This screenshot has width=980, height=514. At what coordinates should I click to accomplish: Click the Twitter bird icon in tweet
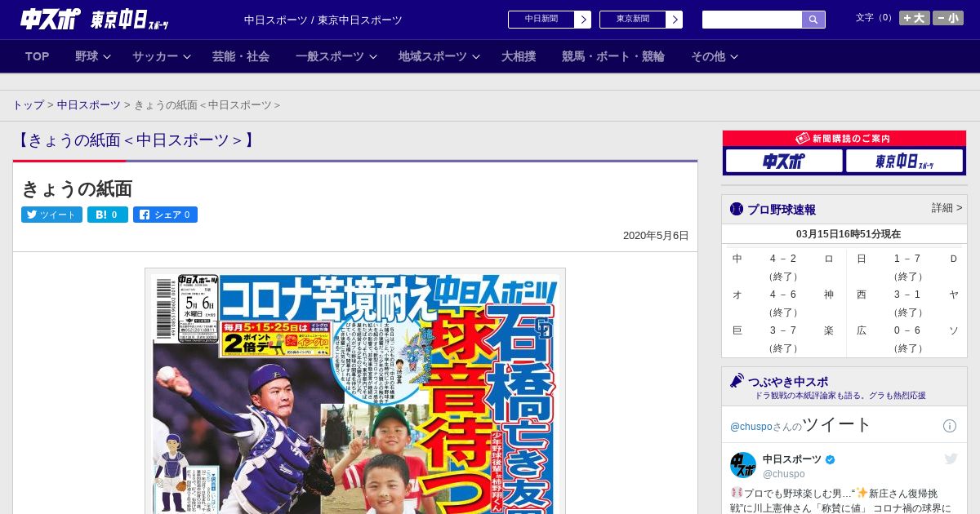click(951, 459)
